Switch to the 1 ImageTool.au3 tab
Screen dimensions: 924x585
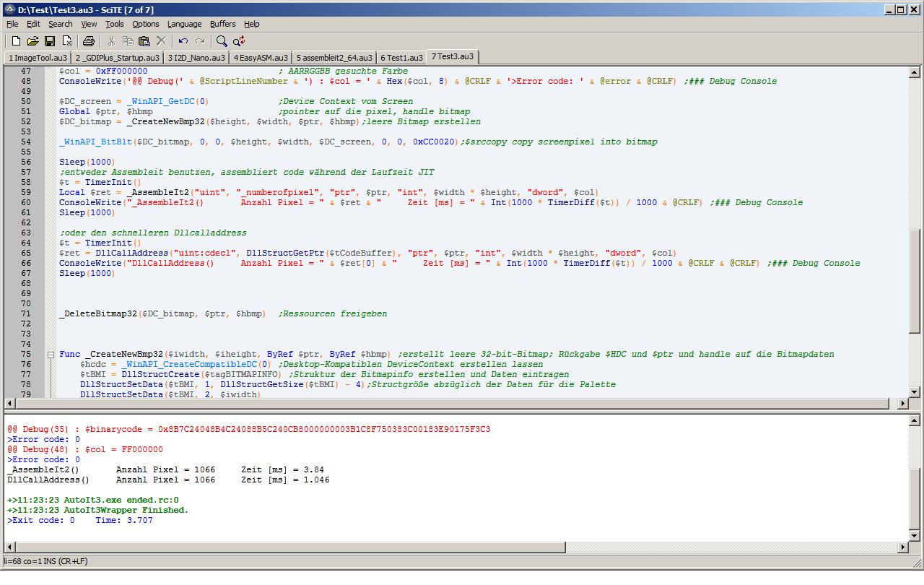click(x=38, y=57)
